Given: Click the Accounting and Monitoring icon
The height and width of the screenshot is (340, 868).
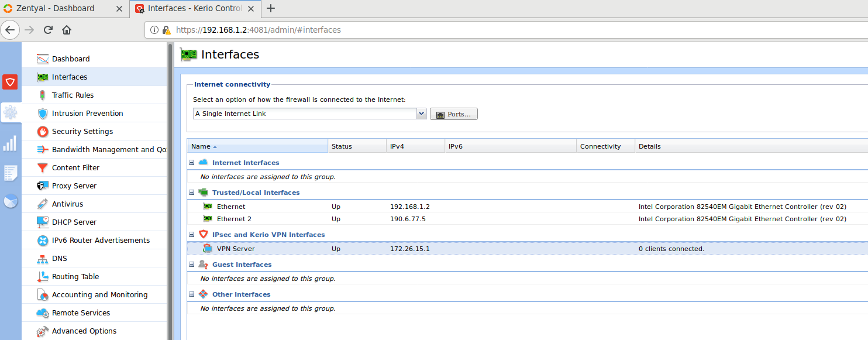Looking at the screenshot, I should tap(42, 294).
